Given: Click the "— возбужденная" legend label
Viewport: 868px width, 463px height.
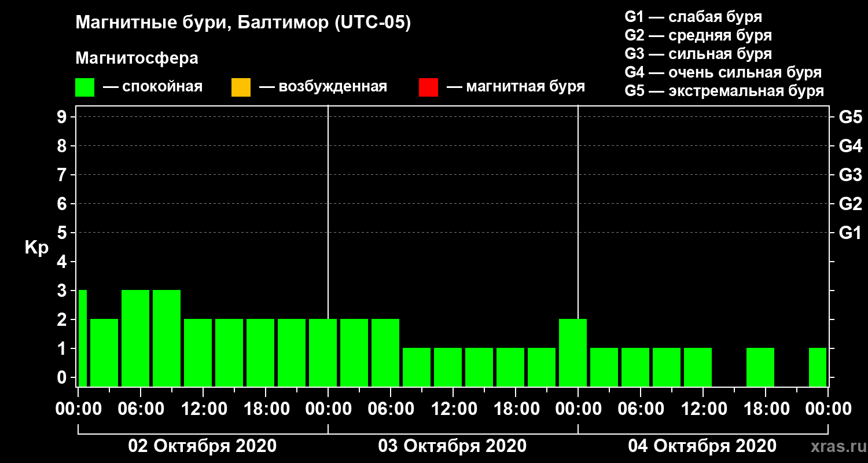Looking at the screenshot, I should [x=323, y=87].
